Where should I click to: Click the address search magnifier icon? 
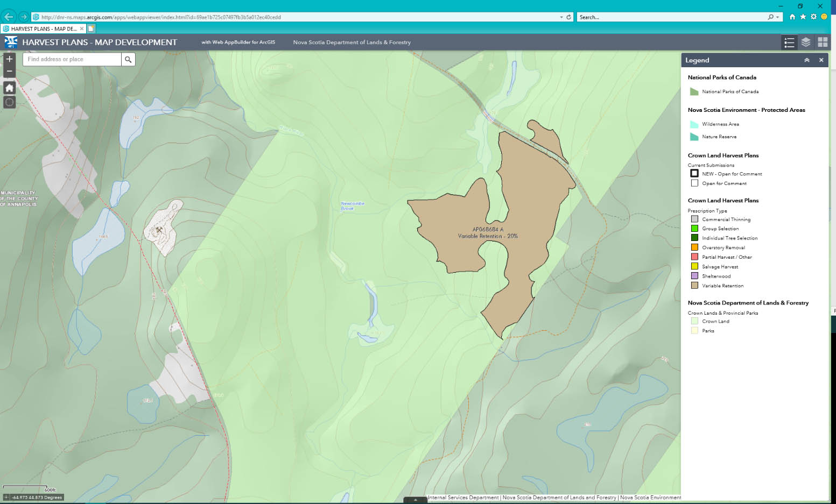coord(128,59)
